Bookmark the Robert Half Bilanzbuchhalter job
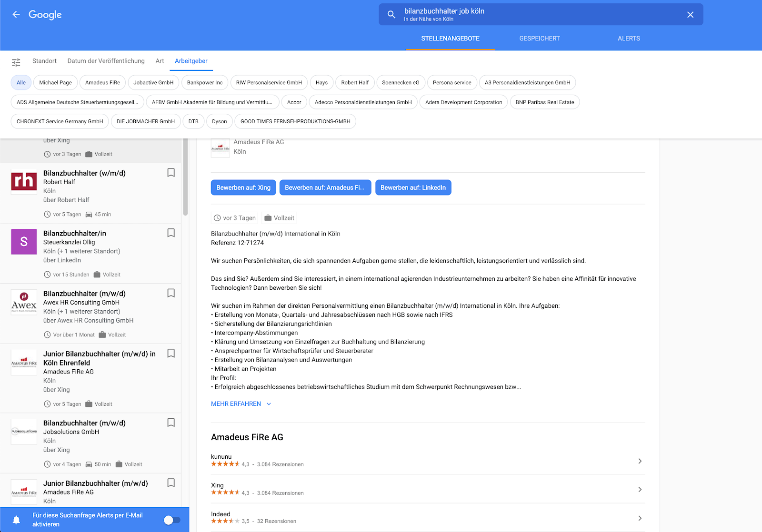The image size is (762, 532). pos(171,173)
